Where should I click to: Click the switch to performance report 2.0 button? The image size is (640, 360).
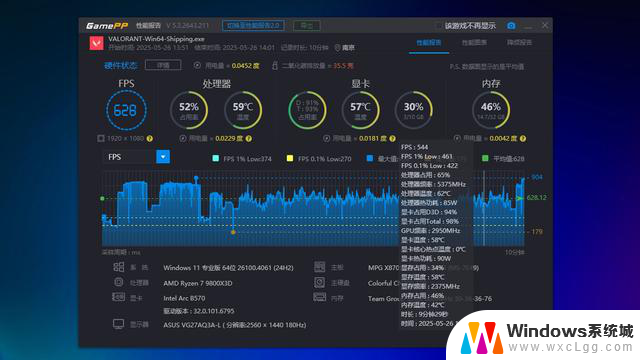click(x=253, y=25)
